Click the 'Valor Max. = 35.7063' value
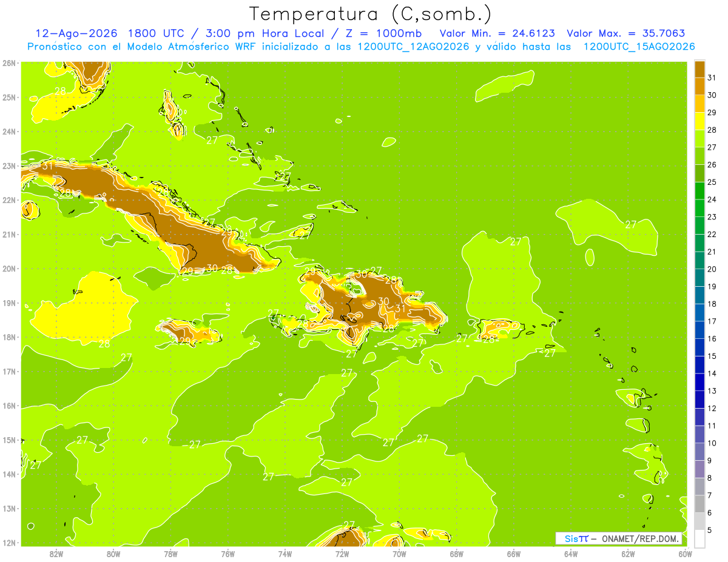728x562 pixels. coord(625,33)
